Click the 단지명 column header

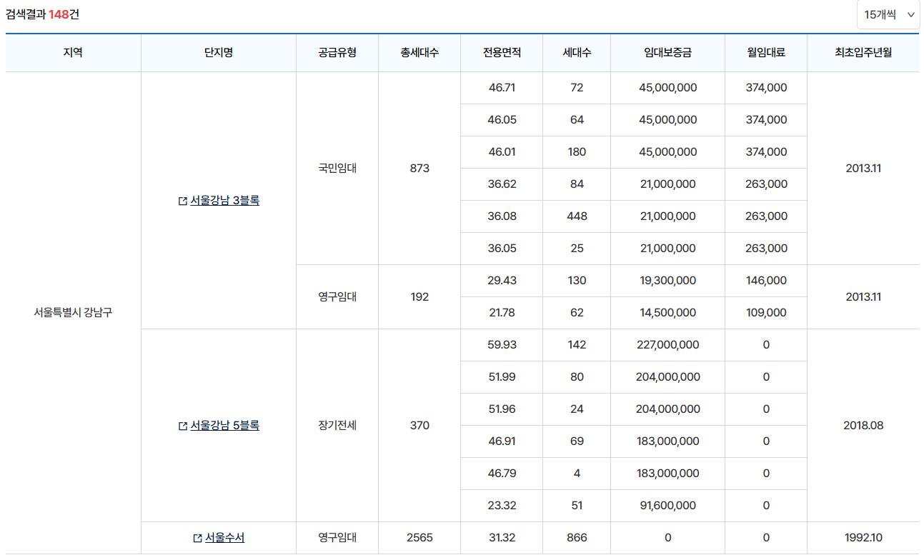(x=219, y=53)
